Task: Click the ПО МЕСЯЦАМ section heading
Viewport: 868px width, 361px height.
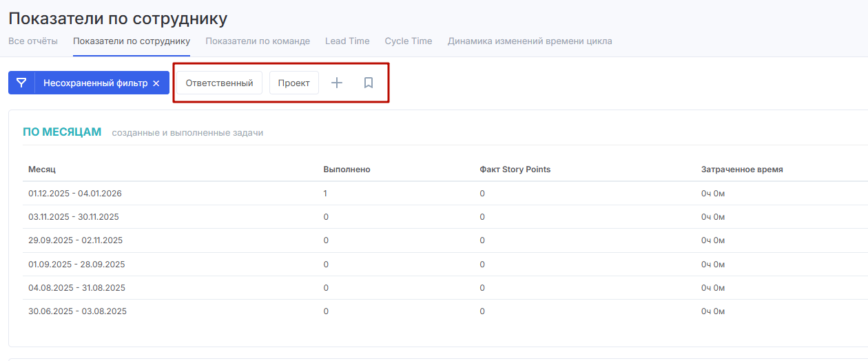Action: (x=62, y=132)
